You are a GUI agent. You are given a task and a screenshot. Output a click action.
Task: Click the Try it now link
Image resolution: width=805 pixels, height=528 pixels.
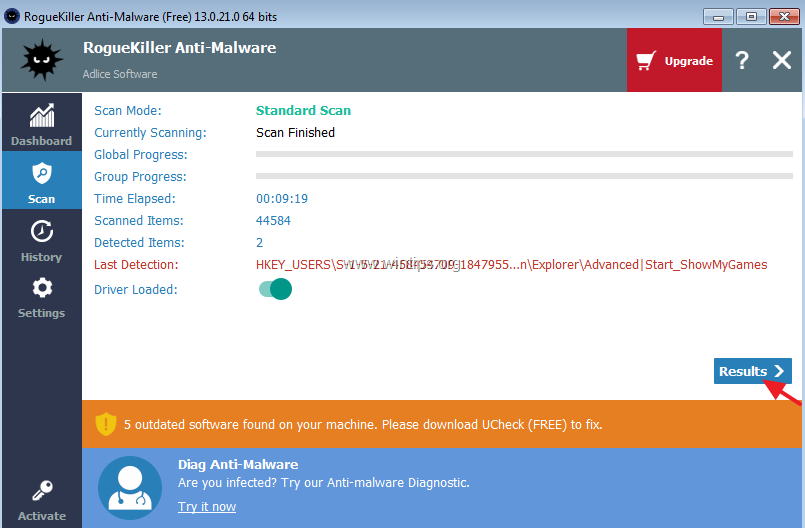pyautogui.click(x=207, y=506)
